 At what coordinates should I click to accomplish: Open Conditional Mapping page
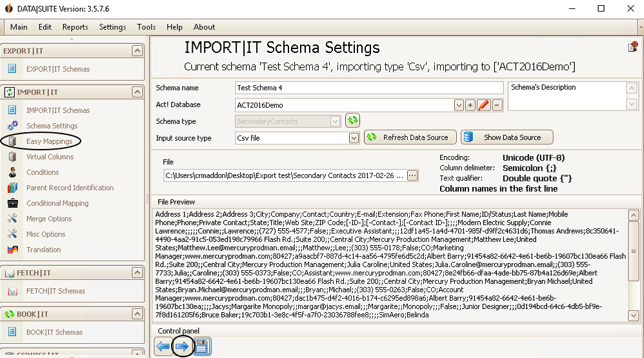point(57,203)
